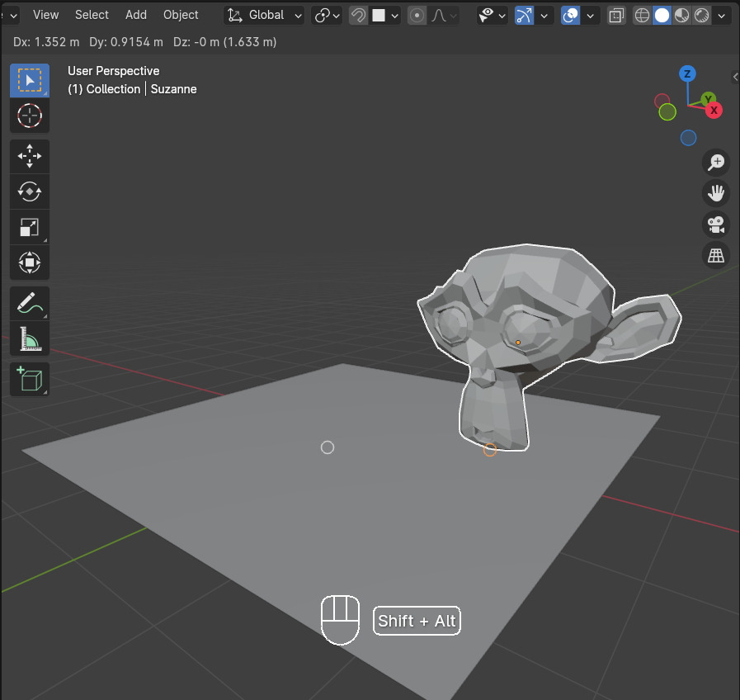Click the hand pan view button
This screenshot has width=740, height=700.
point(716,193)
